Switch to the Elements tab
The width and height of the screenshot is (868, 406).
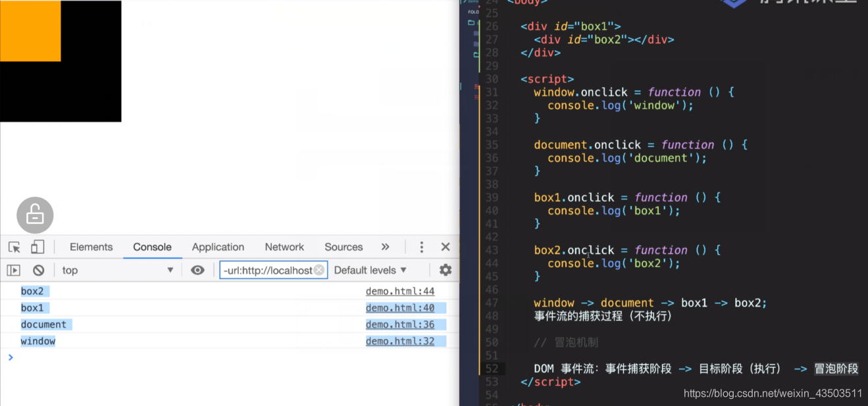(x=91, y=247)
